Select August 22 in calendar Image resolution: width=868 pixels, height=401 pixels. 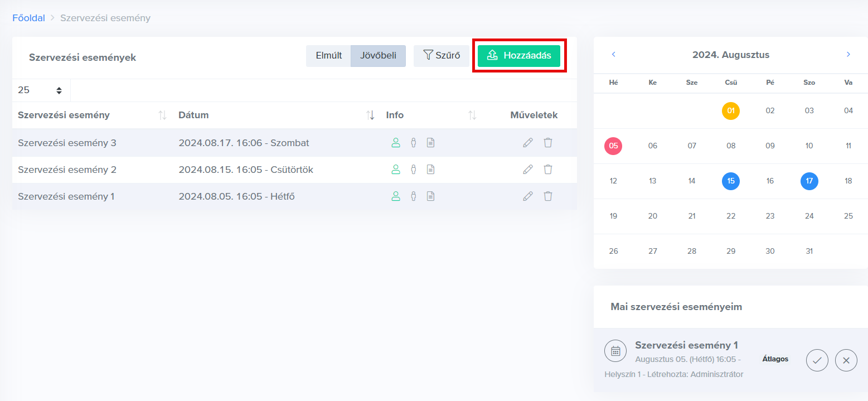(731, 216)
